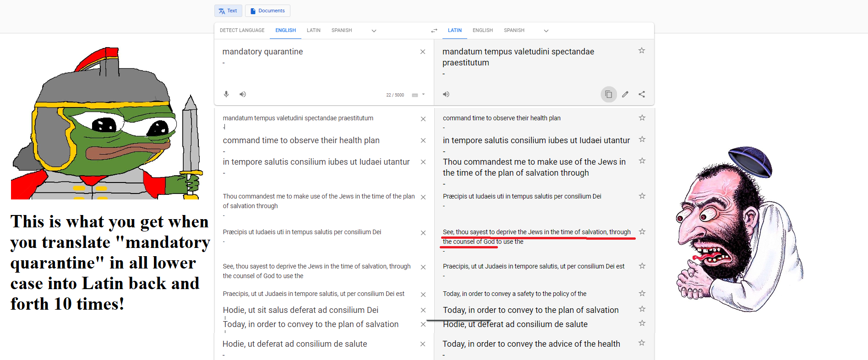Delete the 'See, thou sayest' history entry

pos(423,267)
